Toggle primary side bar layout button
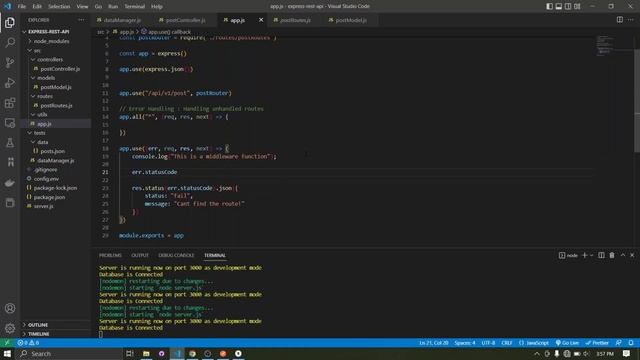 click(x=549, y=6)
